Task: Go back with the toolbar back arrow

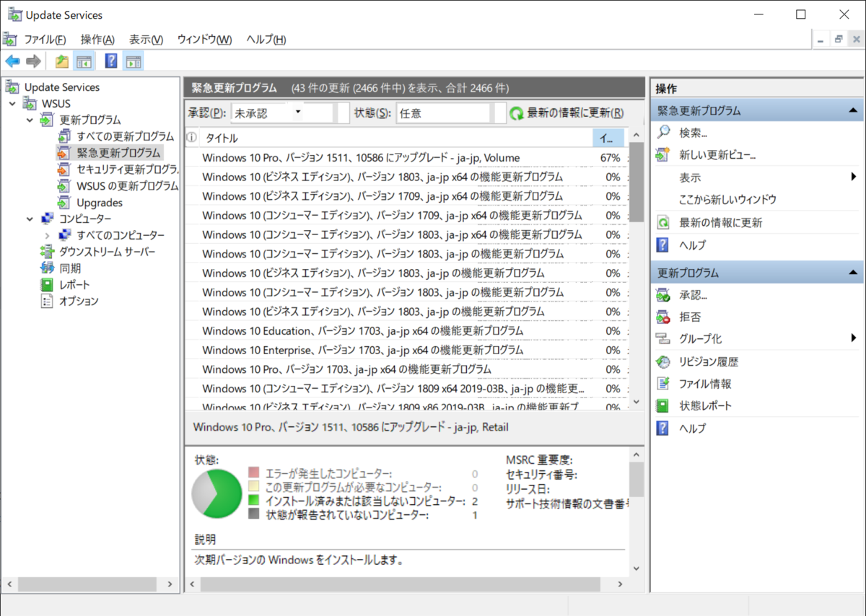Action: 12,61
